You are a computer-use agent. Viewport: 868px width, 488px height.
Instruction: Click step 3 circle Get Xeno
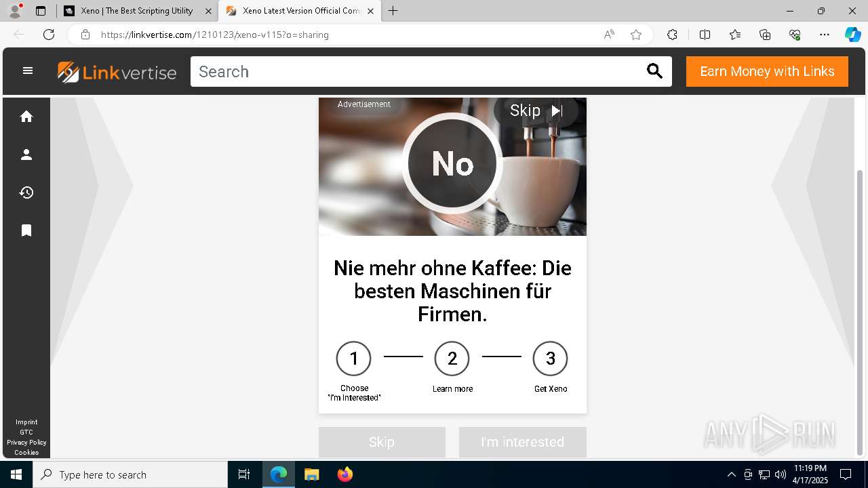pyautogui.click(x=551, y=359)
